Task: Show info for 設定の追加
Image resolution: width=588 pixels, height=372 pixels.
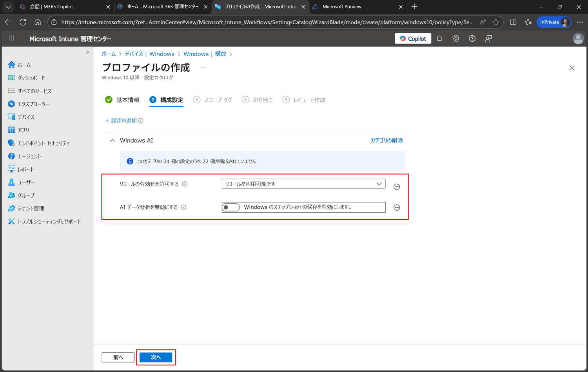Action: coord(141,121)
